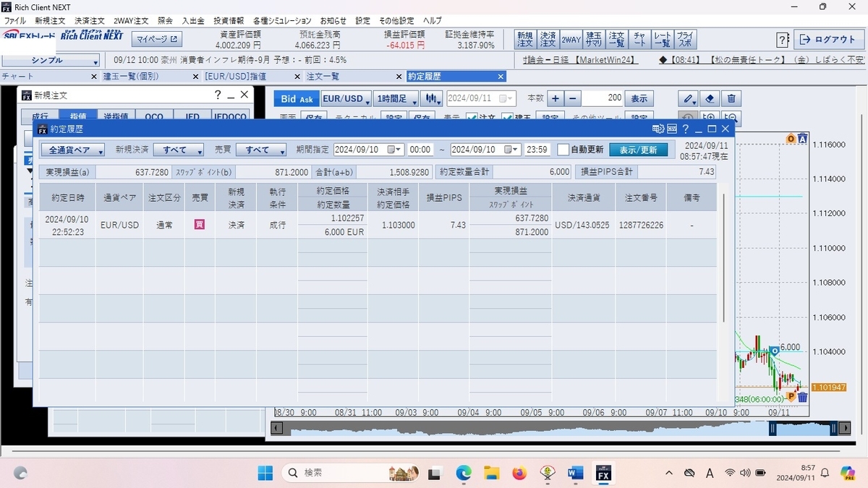Open the レート一覧 toolbar shortcut
The height and width of the screenshot is (488, 868).
click(663, 39)
